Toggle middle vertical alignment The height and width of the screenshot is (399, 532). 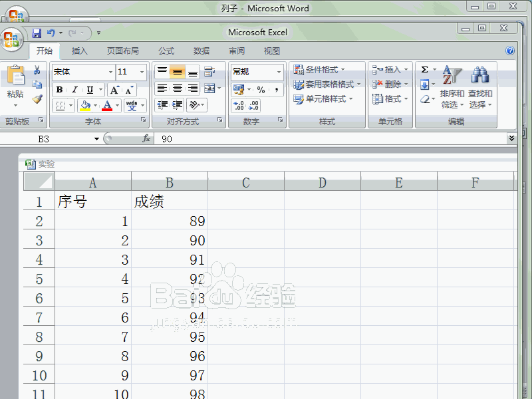tap(177, 72)
